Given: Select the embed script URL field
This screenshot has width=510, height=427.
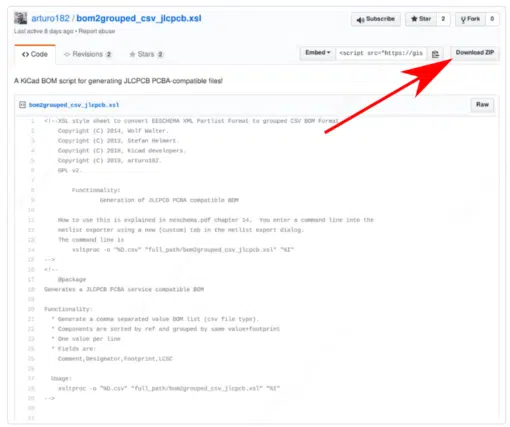Looking at the screenshot, I should 381,53.
